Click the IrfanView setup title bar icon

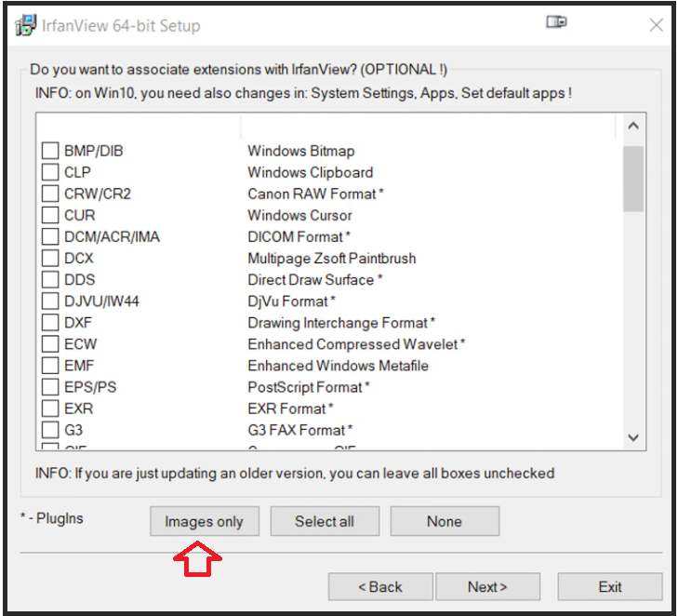[x=25, y=25]
